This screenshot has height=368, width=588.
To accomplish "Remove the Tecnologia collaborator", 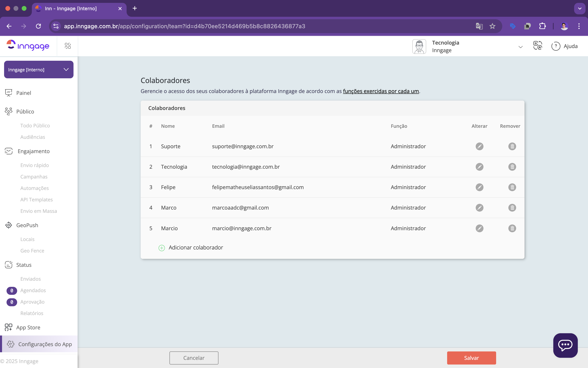I will pyautogui.click(x=512, y=167).
